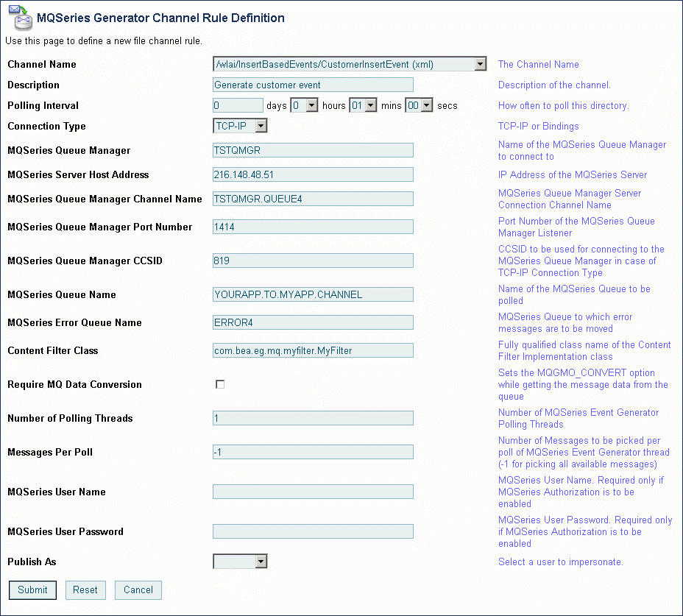Cancel the channel rule definition
Screen dimensions: 683x616
point(138,590)
